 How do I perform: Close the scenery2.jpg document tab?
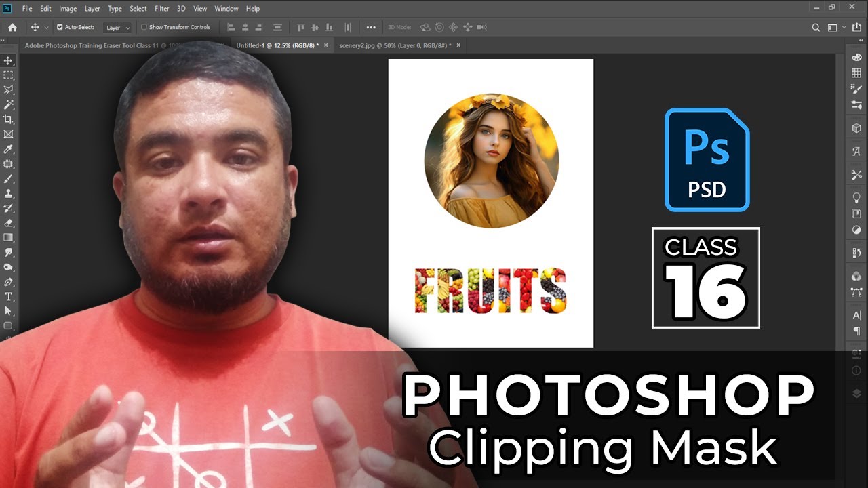(x=459, y=45)
